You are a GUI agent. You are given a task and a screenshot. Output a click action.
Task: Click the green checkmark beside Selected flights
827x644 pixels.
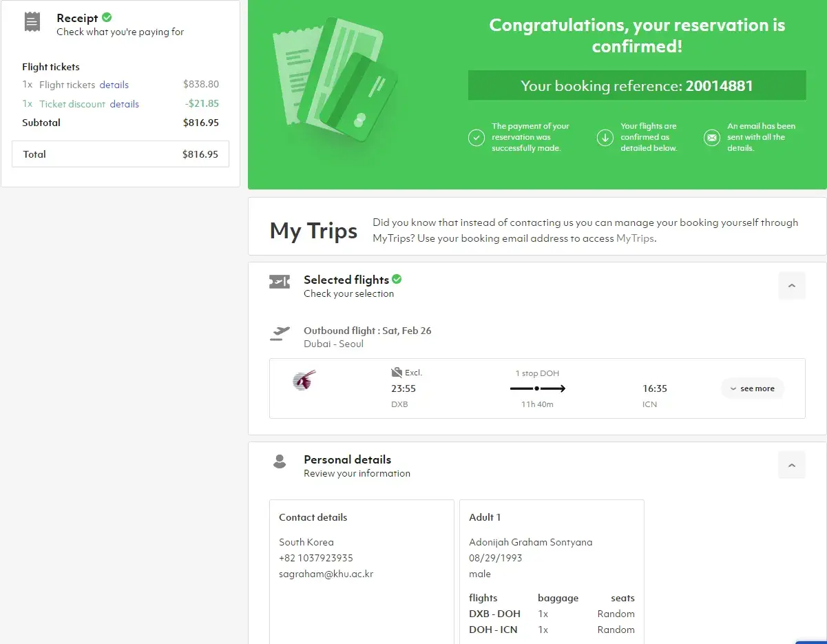pyautogui.click(x=397, y=279)
